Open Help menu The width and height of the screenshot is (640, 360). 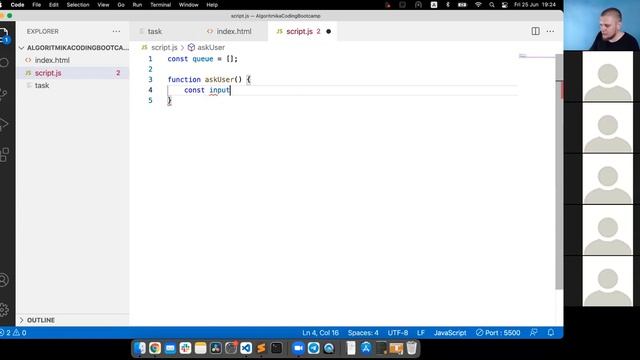212,5
